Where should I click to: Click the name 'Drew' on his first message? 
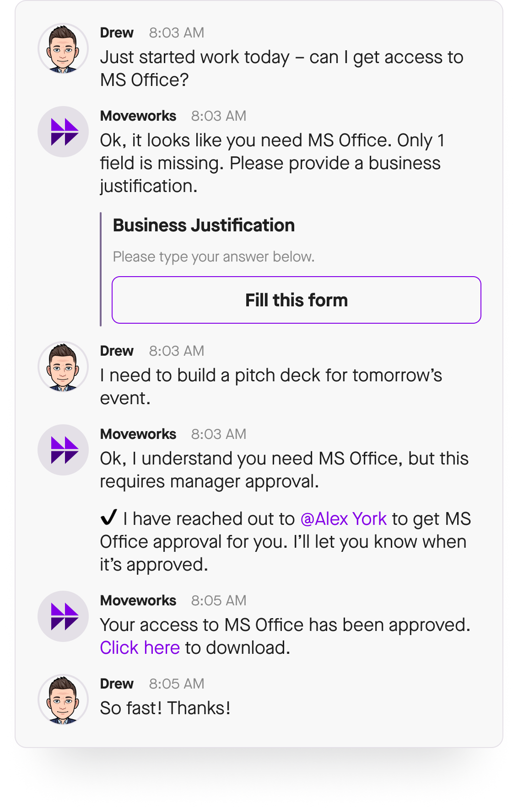(x=116, y=32)
